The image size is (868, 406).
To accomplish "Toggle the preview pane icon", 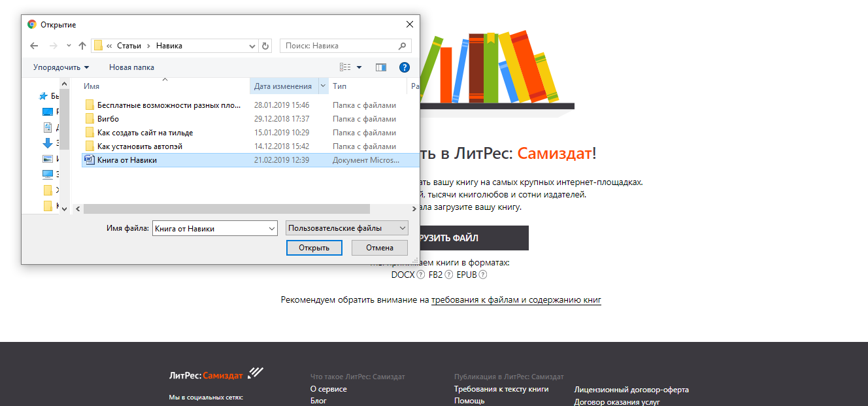I will coord(381,67).
